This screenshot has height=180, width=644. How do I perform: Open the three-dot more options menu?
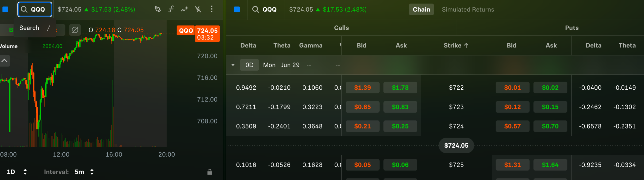tap(212, 9)
